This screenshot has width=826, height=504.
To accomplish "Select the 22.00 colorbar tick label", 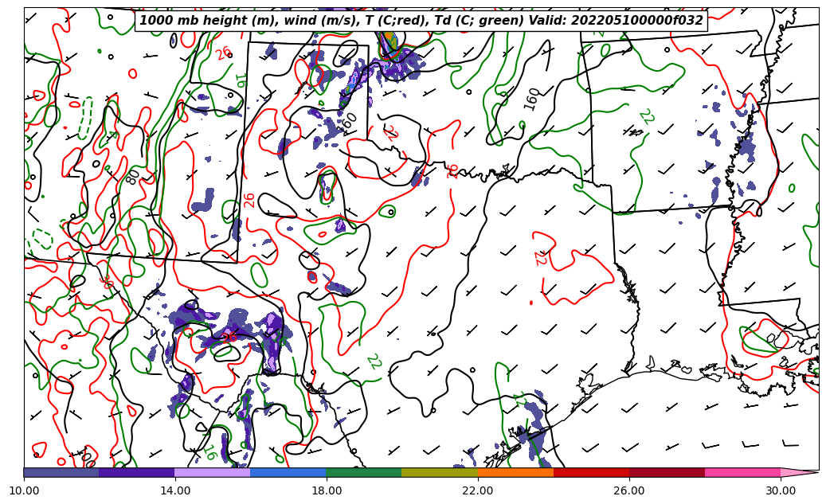I will tap(478, 491).
